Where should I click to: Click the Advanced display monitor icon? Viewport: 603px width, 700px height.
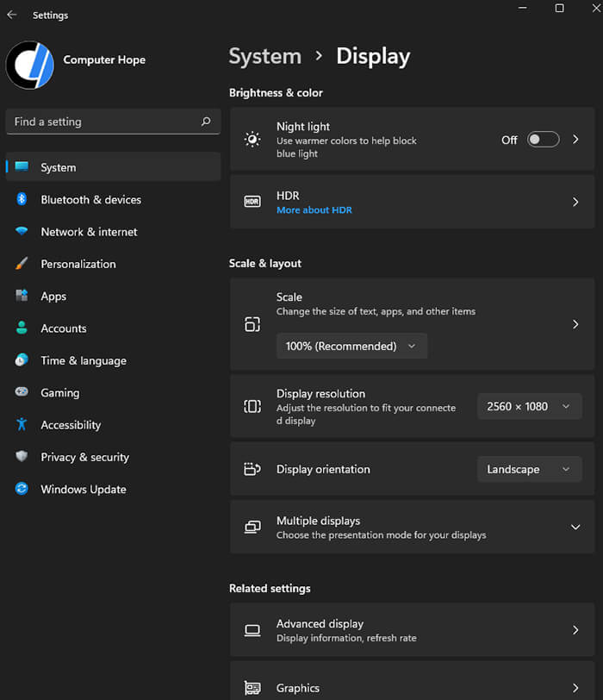coord(252,630)
